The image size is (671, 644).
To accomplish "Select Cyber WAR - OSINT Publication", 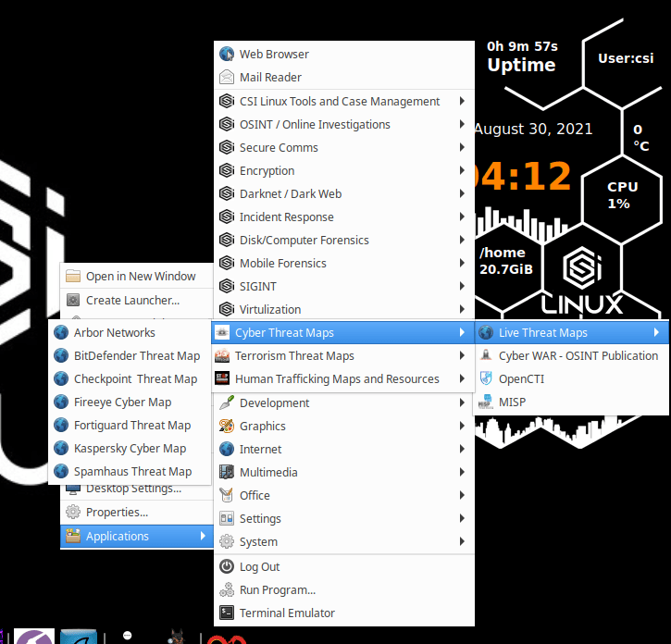I will tap(571, 355).
